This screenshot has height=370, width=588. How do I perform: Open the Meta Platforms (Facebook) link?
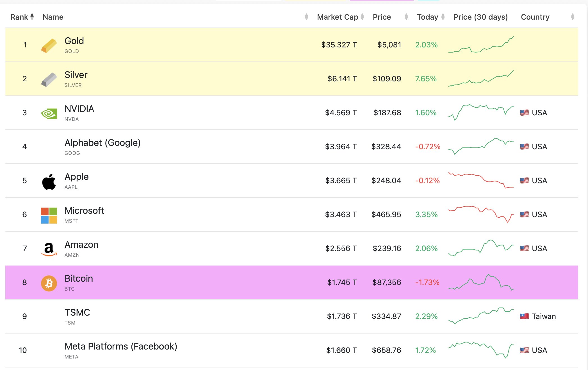(x=121, y=346)
